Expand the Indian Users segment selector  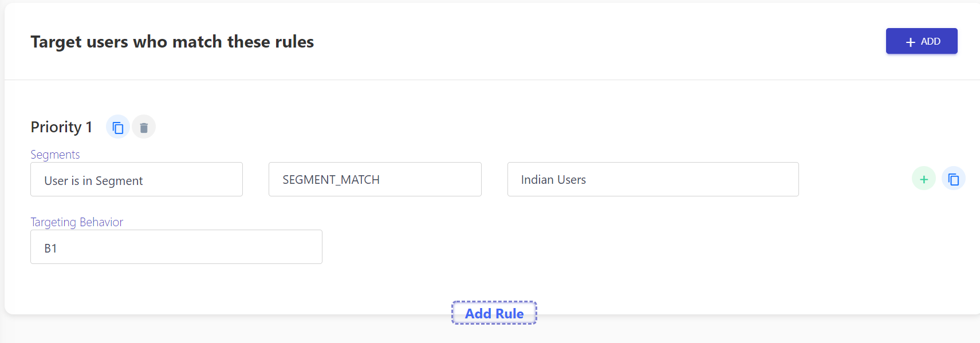click(x=653, y=179)
